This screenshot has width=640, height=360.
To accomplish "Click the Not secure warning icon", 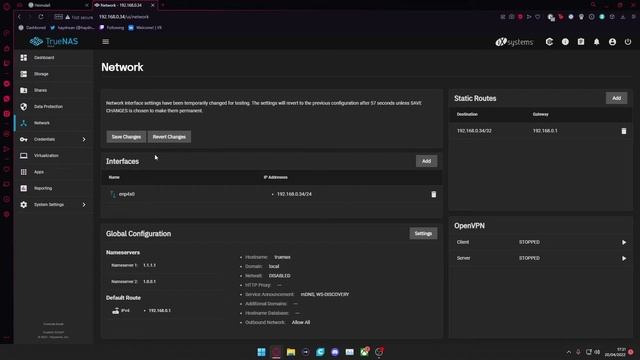I will pos(68,17).
